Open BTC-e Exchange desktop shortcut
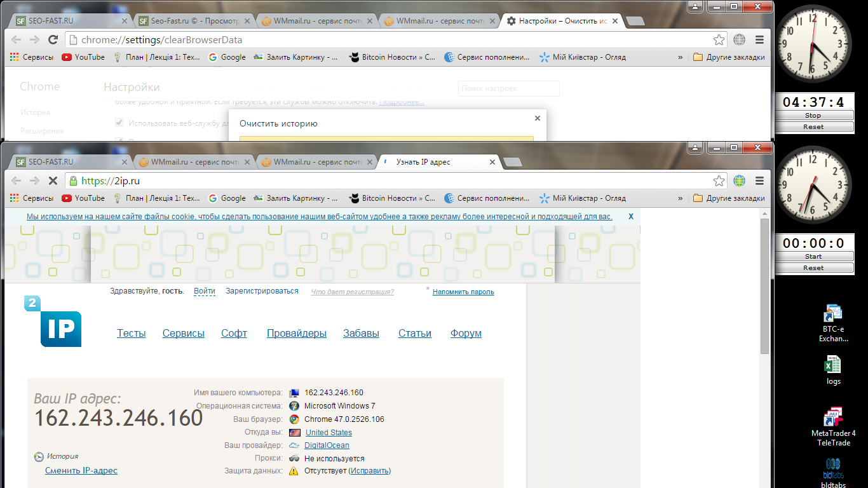The width and height of the screenshot is (868, 488). [x=833, y=323]
